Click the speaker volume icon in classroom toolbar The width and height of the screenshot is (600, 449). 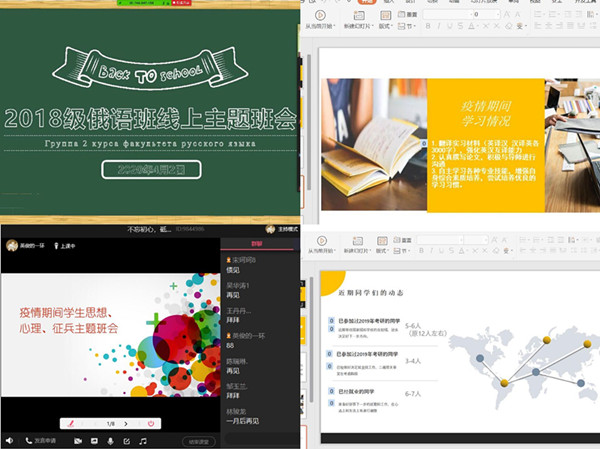[x=10, y=440]
